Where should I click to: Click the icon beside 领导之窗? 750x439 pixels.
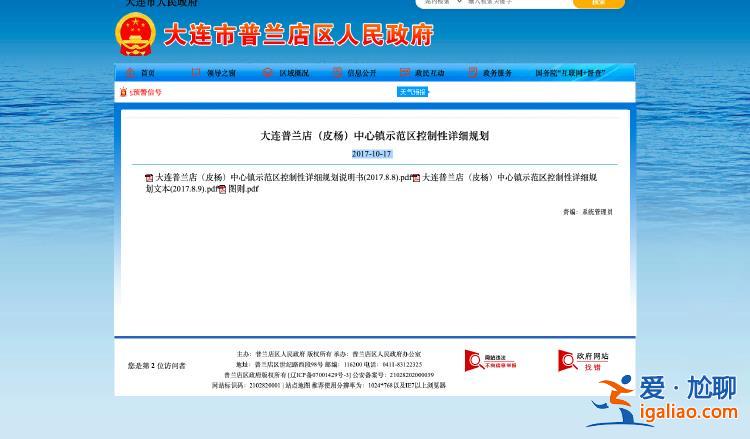point(196,73)
